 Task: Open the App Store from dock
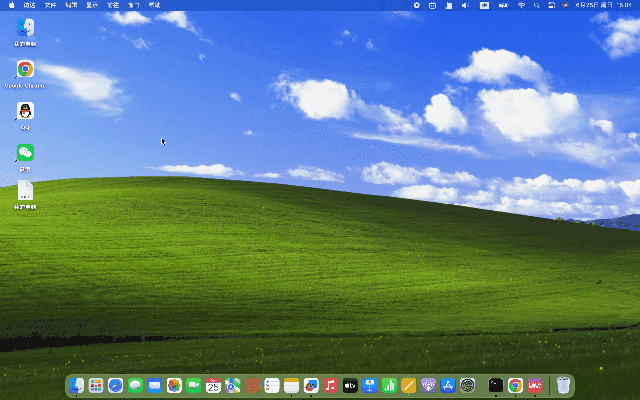pos(448,385)
